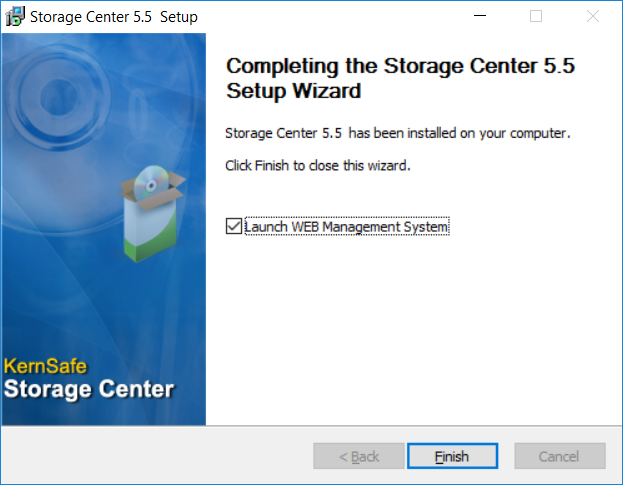Click the disabled Cancel button
Screen dimensions: 623x485
(x=560, y=456)
